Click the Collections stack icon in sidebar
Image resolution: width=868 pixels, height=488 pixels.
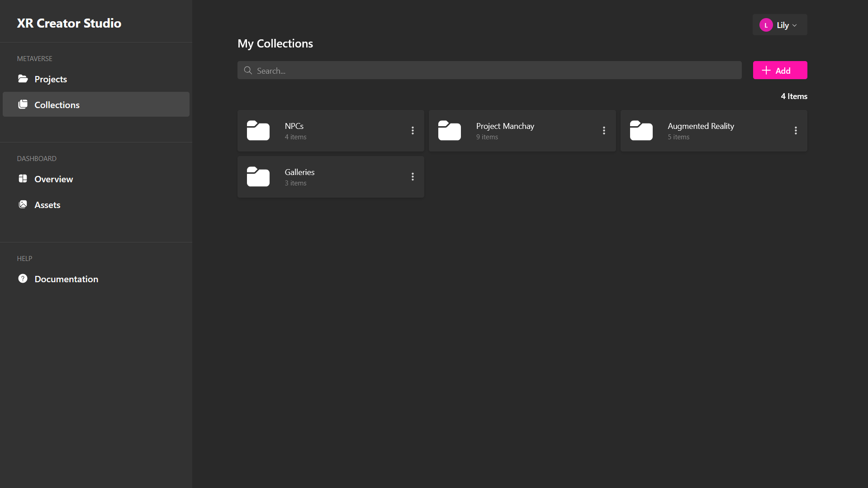coord(23,104)
